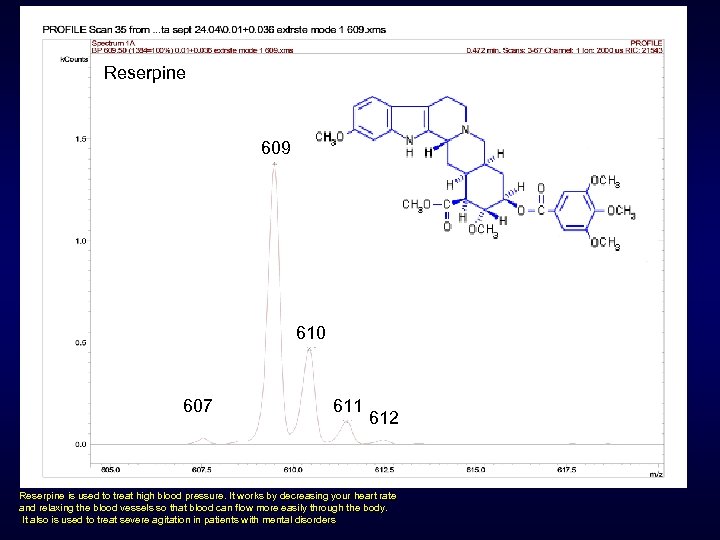The width and height of the screenshot is (720, 540).
Task: Select the 609 peak label
Action: (276, 148)
